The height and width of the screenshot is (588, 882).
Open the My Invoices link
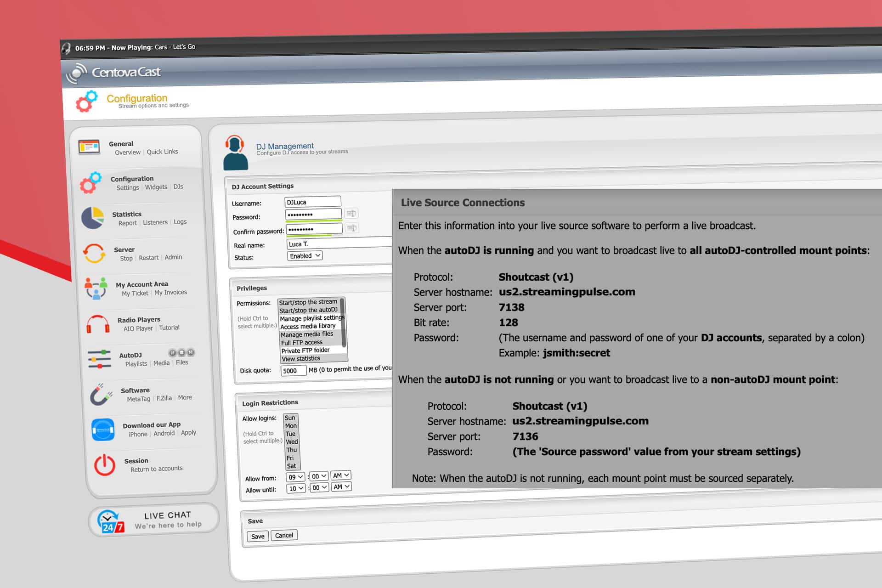pyautogui.click(x=170, y=292)
